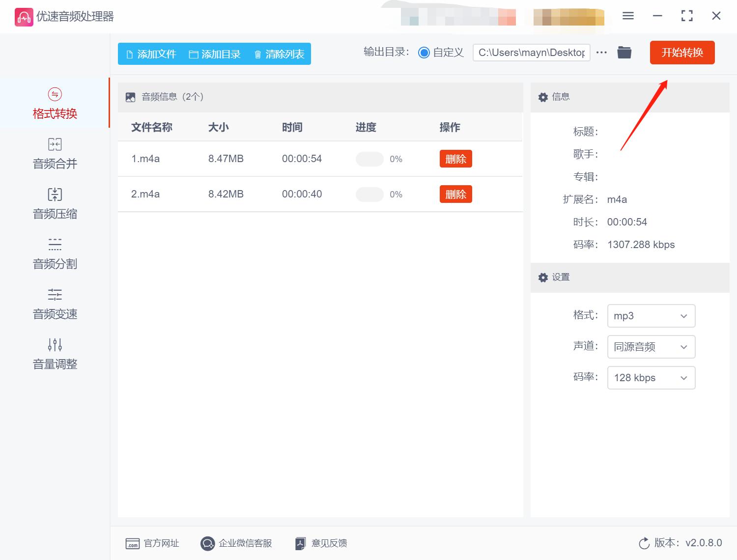Open the 音频压缩 compression tool
This screenshot has height=560, width=737.
click(x=54, y=203)
